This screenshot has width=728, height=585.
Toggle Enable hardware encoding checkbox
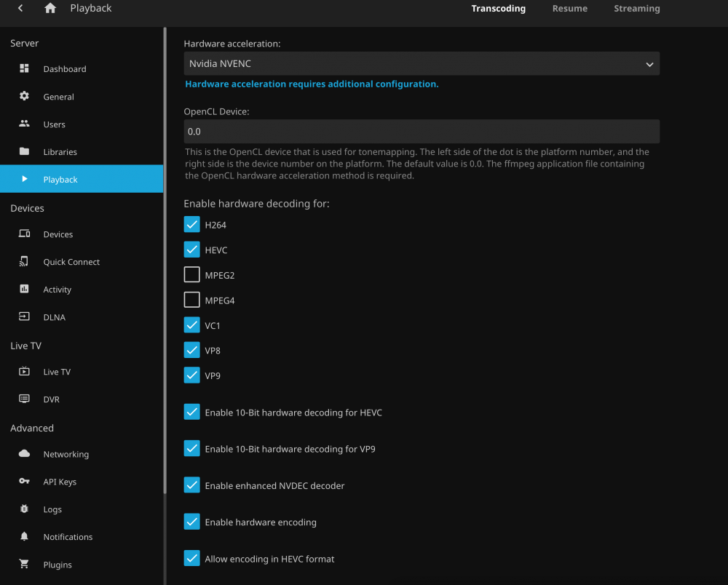(191, 522)
